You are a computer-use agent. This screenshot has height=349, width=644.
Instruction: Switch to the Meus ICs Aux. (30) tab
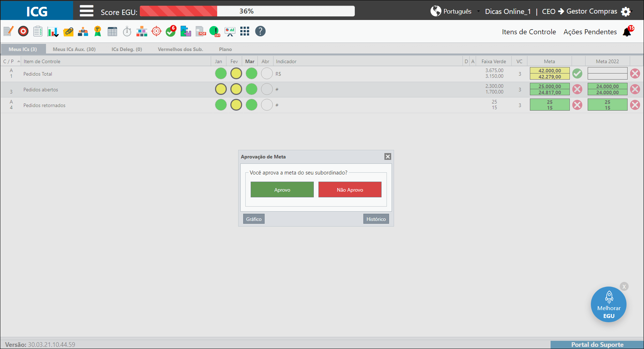74,49
